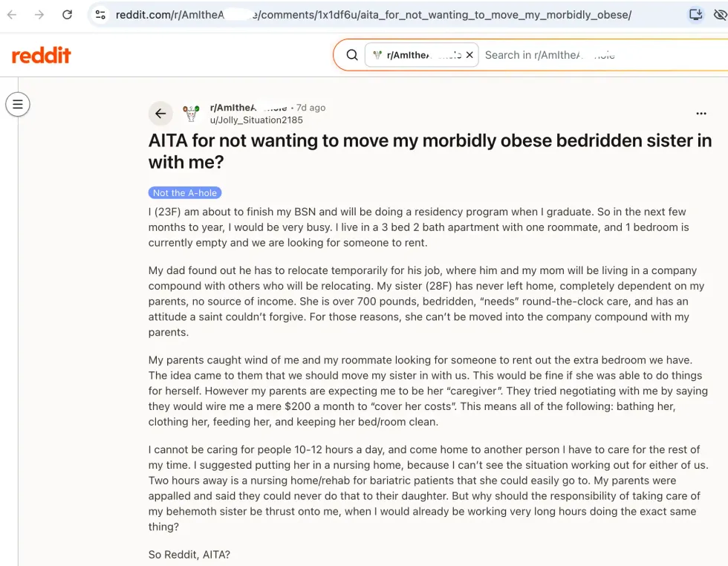
Task: Open site information icon in address bar
Action: point(100,15)
